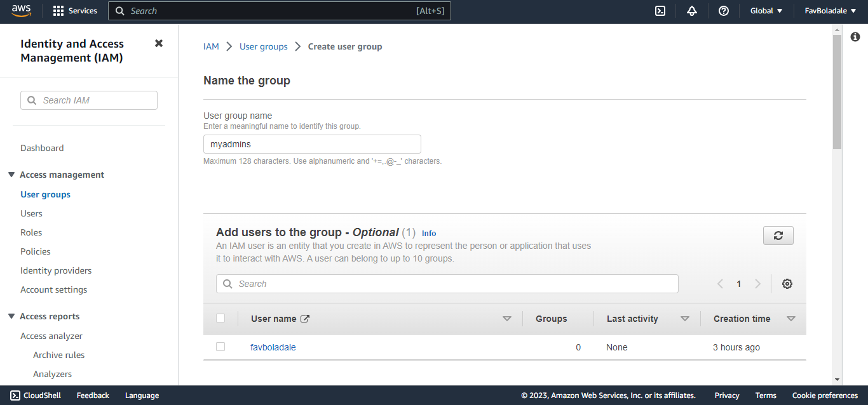Open the CloudShell terminal icon in top bar

click(x=660, y=11)
